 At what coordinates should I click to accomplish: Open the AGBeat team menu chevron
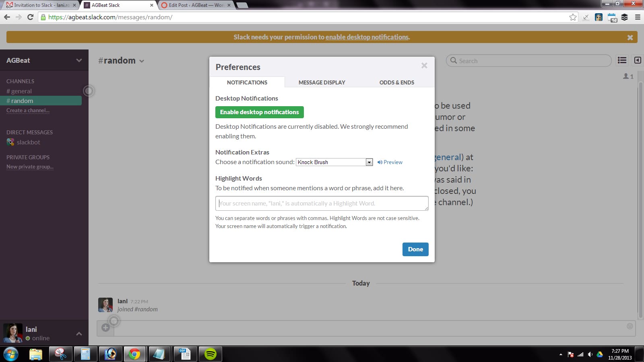(x=79, y=60)
